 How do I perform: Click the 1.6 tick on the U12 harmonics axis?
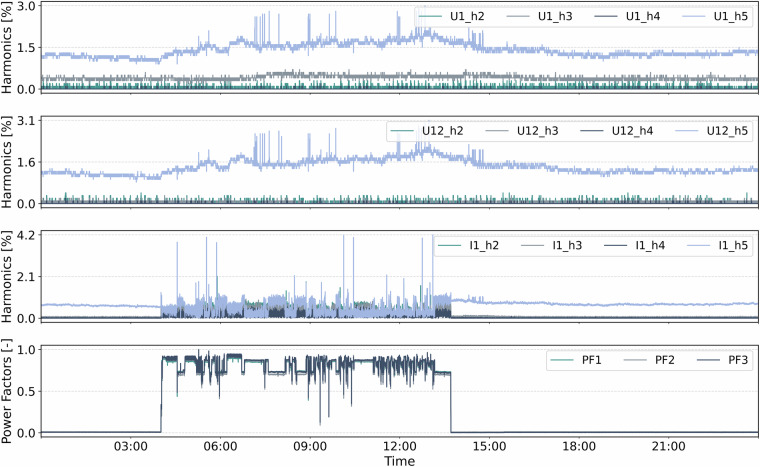[x=27, y=162]
